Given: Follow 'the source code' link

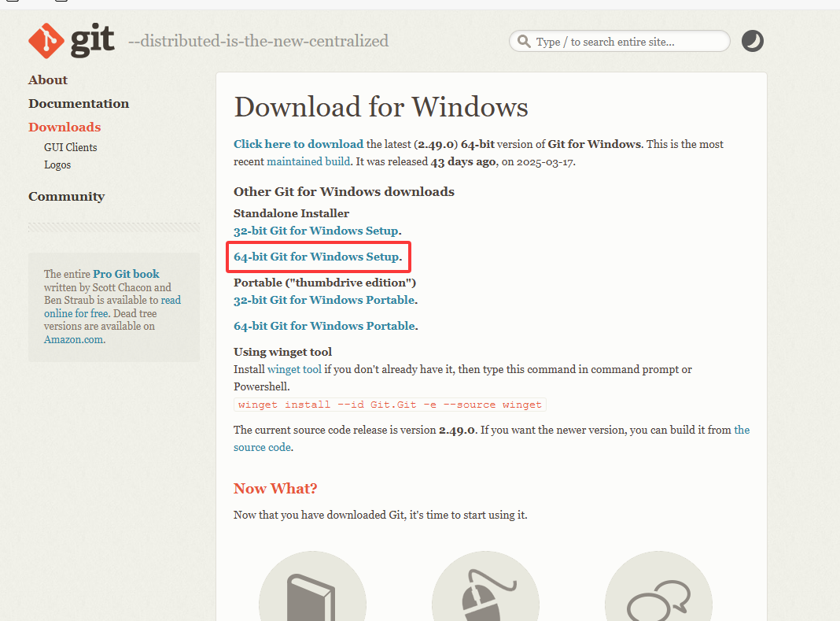Looking at the screenshot, I should point(492,438).
